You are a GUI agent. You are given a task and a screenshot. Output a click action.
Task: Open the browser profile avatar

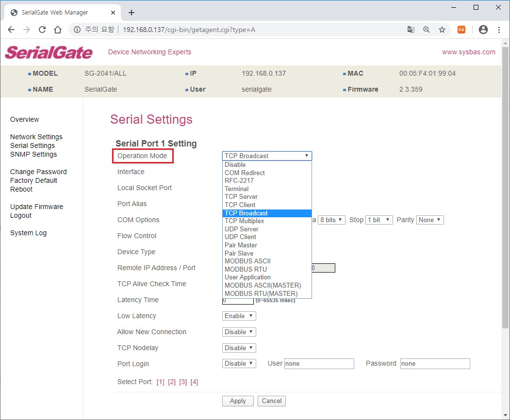pyautogui.click(x=483, y=29)
